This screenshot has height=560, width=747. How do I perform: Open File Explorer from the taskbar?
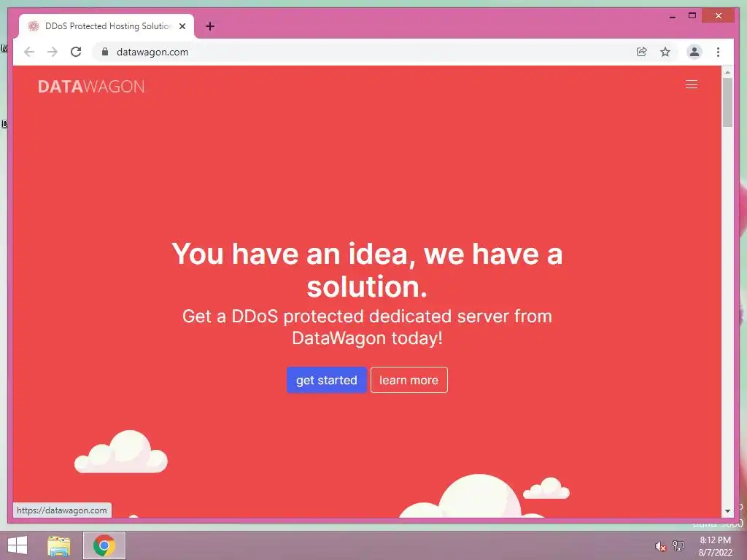[58, 545]
